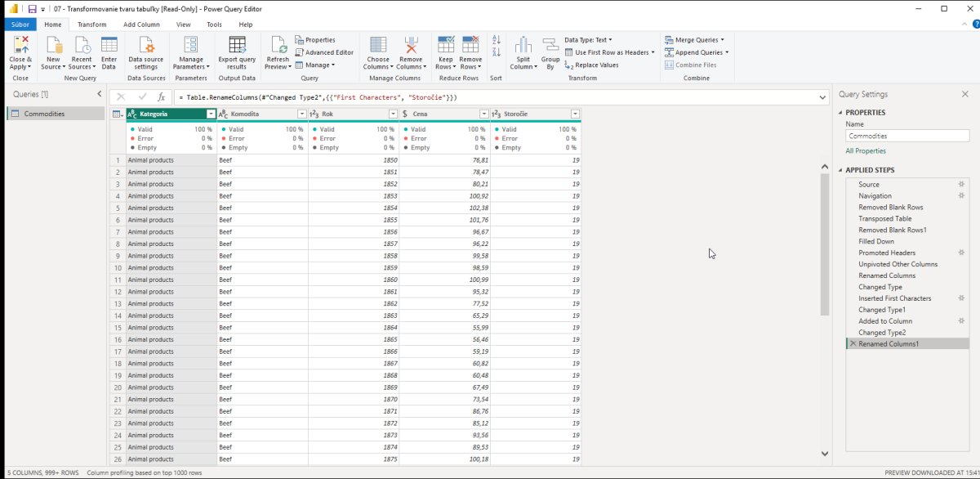Select the Unpivoted Other Columns step

pyautogui.click(x=898, y=264)
